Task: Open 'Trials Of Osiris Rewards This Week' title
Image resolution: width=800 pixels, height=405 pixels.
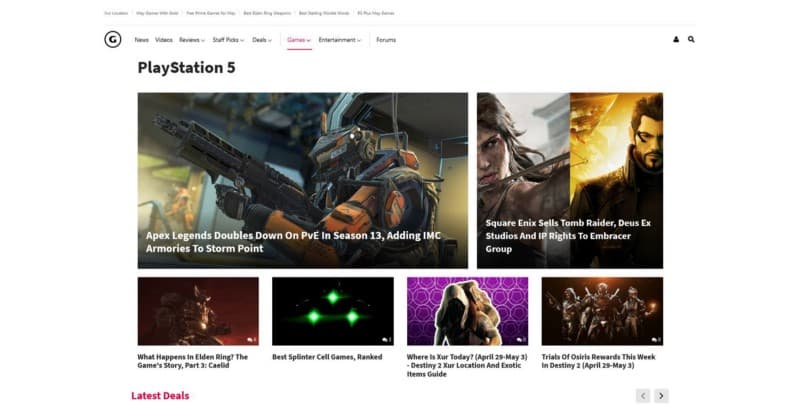Action: [x=598, y=361]
